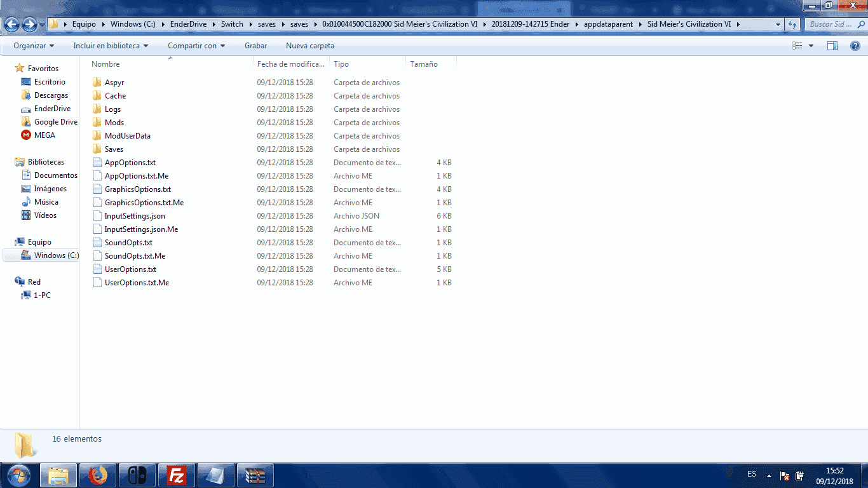Select the Aspyr folder icon
The image size is (868, 488).
97,83
